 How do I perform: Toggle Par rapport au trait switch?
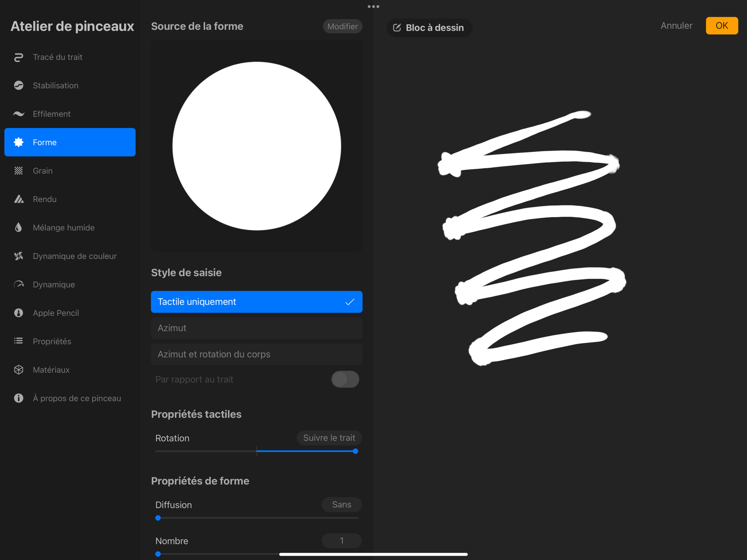tap(345, 379)
